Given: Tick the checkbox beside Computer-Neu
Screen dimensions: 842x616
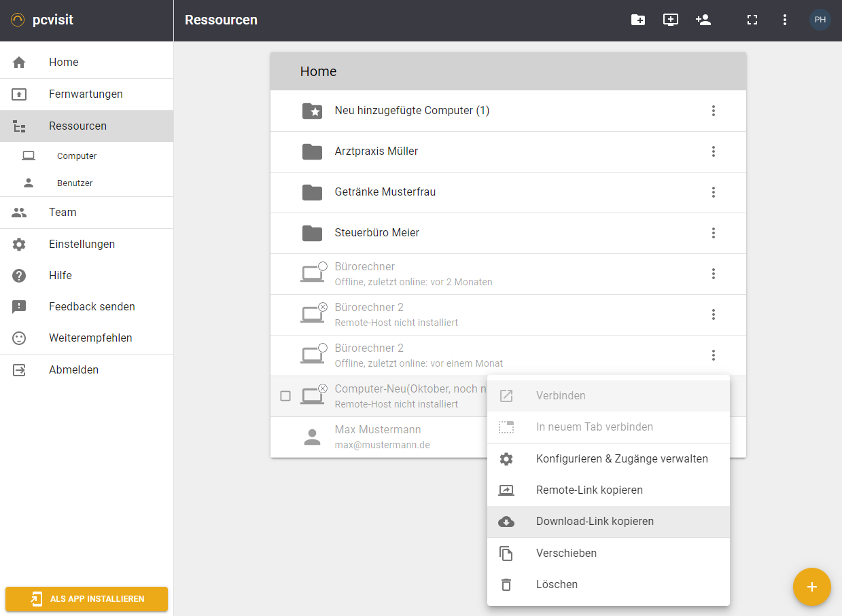Looking at the screenshot, I should tap(285, 396).
